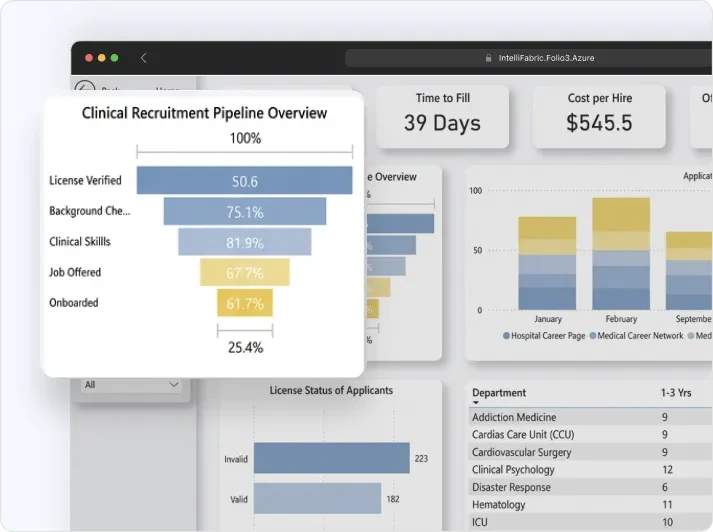Click the Hospital Career Page legend dot

coord(506,336)
